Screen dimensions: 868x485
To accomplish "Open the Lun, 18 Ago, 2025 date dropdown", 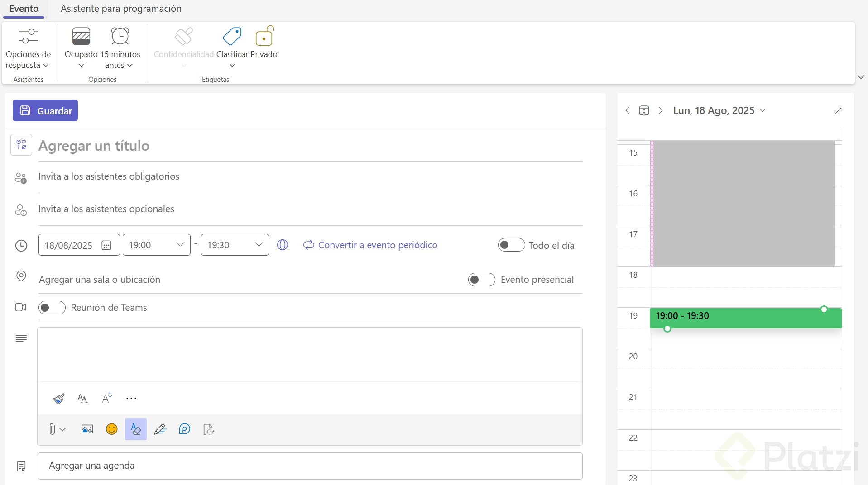I will (x=719, y=110).
